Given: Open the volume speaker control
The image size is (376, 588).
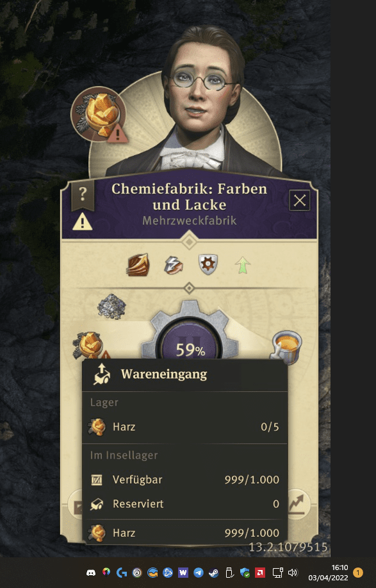Looking at the screenshot, I should pyautogui.click(x=293, y=572).
